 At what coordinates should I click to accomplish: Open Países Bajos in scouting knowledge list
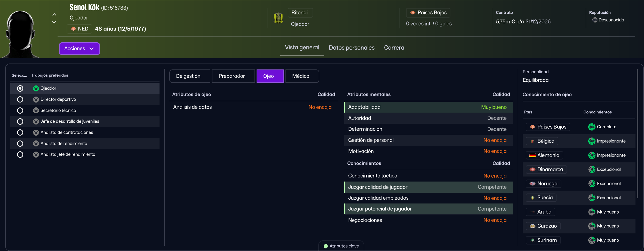(548, 127)
